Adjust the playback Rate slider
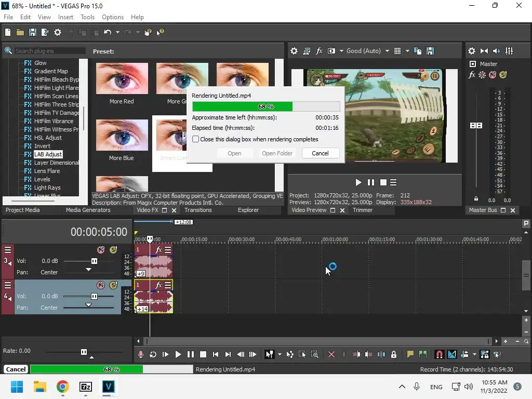The image size is (532, 399). pos(84,352)
